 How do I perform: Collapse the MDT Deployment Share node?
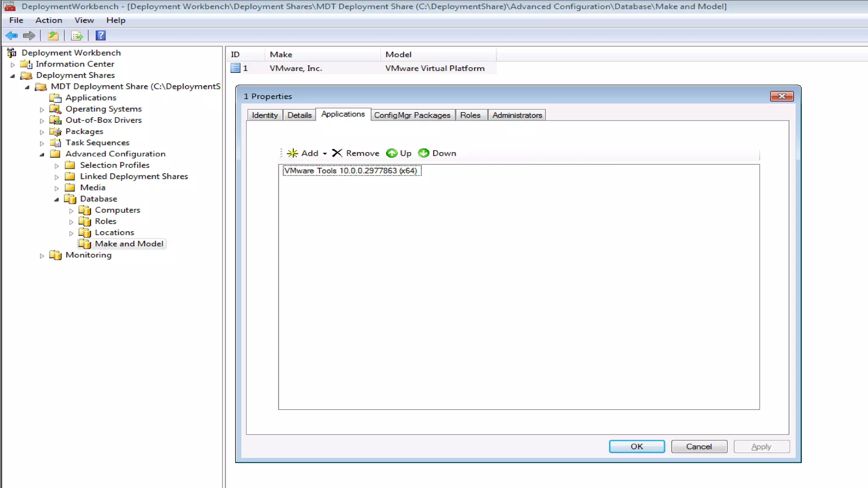(x=28, y=87)
